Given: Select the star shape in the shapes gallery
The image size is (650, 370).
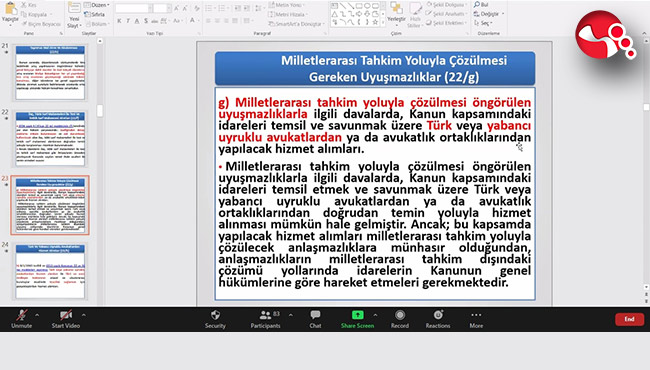Looking at the screenshot, I should 375,22.
